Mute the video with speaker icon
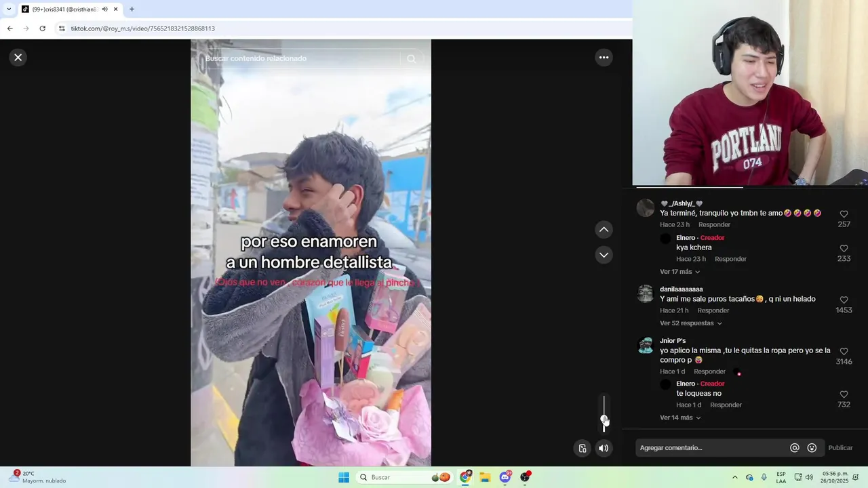This screenshot has width=868, height=488. [x=604, y=448]
